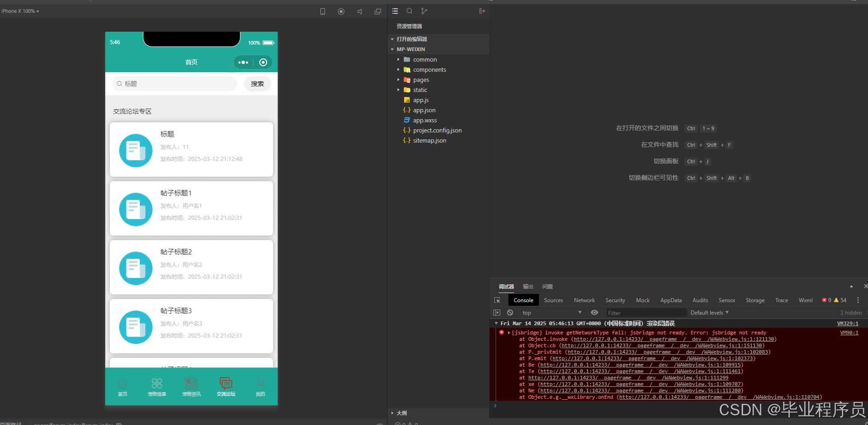Open the app.json file
868x425 pixels.
click(438, 110)
